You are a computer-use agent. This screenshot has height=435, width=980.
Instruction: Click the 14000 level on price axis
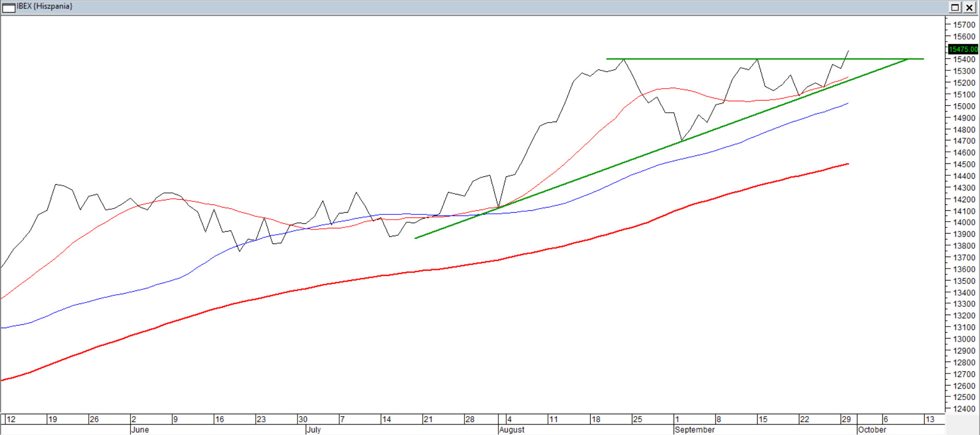click(964, 222)
